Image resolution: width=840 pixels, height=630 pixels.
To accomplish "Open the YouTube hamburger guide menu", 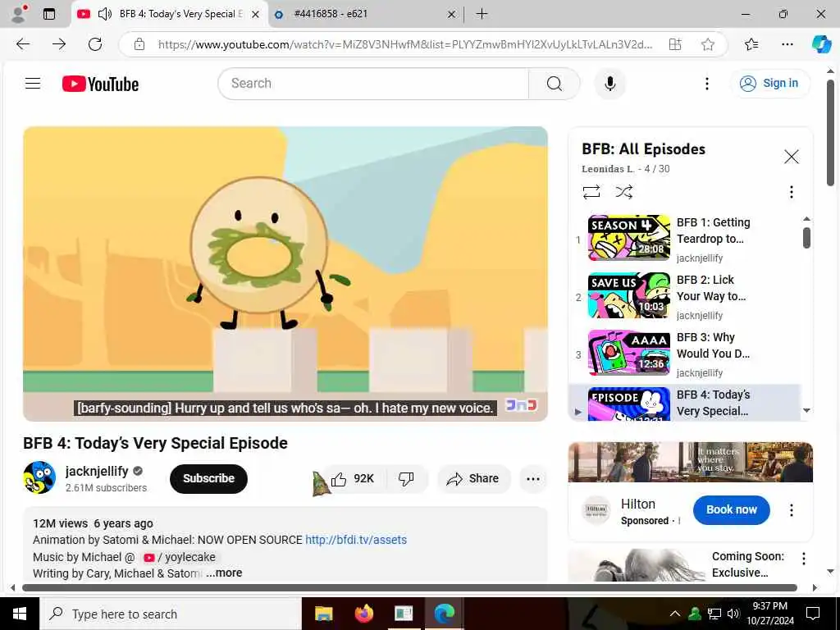I will 33,83.
